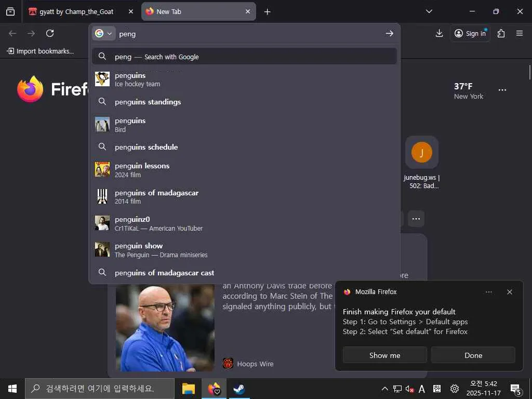Open weather widget options ellipsis menu

click(502, 90)
